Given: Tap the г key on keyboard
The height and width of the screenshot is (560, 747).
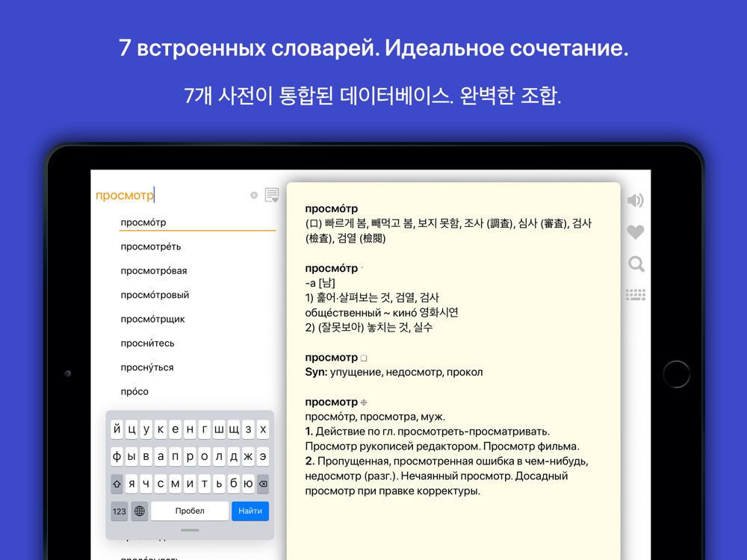Looking at the screenshot, I should (x=205, y=429).
